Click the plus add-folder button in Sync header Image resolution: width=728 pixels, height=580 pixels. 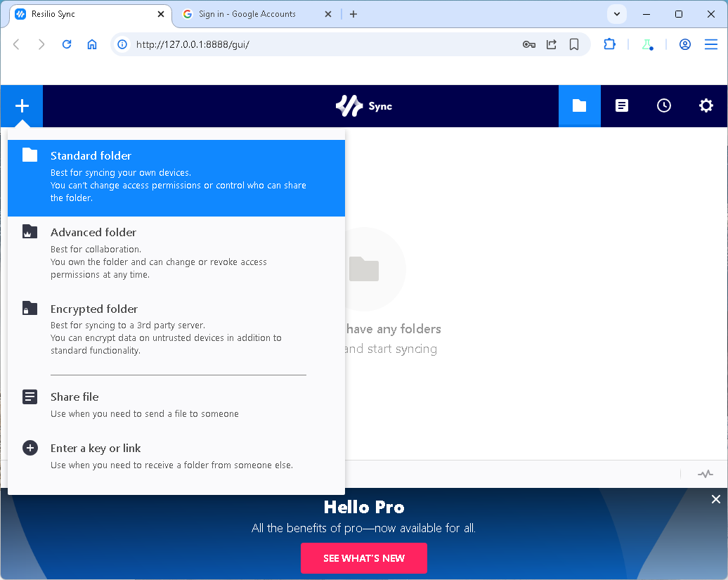[22, 106]
